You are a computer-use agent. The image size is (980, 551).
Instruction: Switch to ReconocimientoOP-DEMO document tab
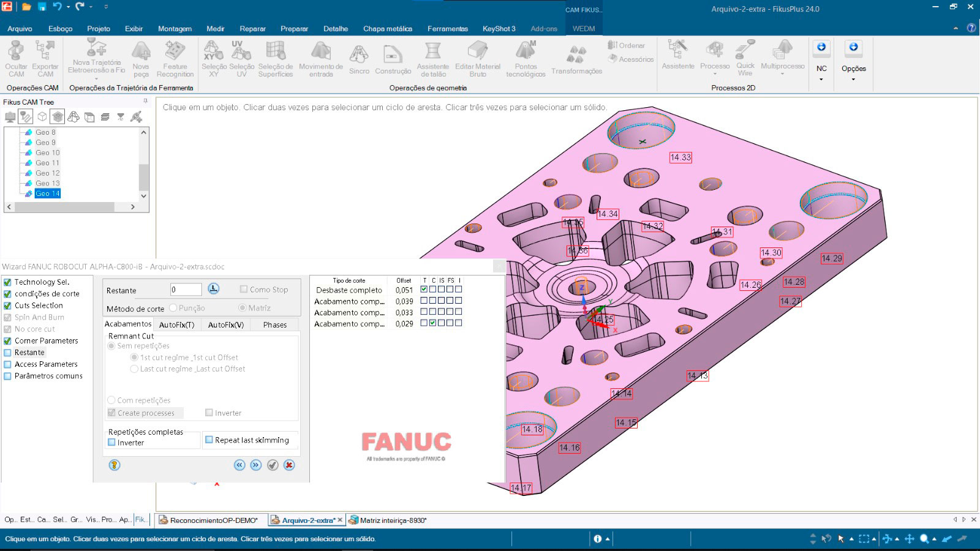click(208, 520)
